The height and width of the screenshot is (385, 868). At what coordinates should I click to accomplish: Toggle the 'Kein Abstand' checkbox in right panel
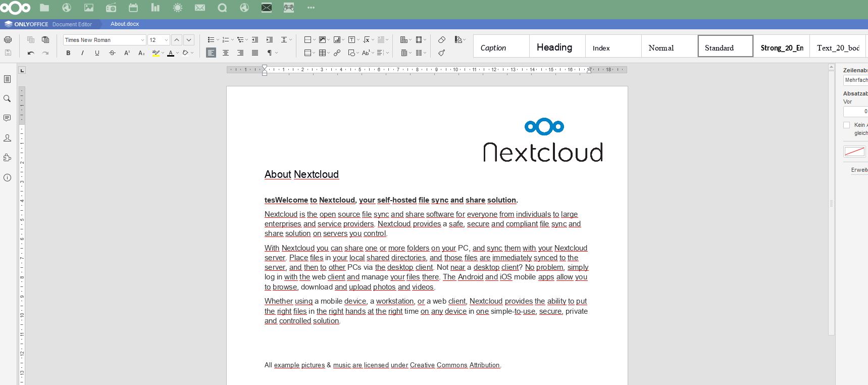click(x=847, y=125)
